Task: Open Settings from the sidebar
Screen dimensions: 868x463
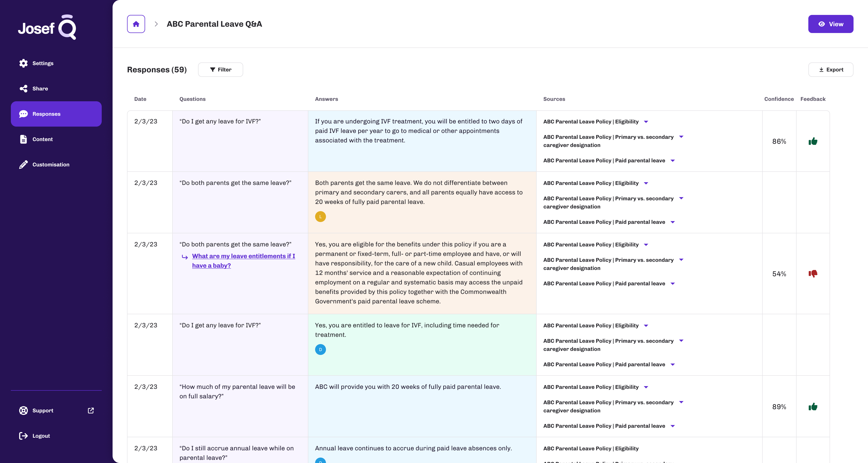Action: click(x=42, y=63)
